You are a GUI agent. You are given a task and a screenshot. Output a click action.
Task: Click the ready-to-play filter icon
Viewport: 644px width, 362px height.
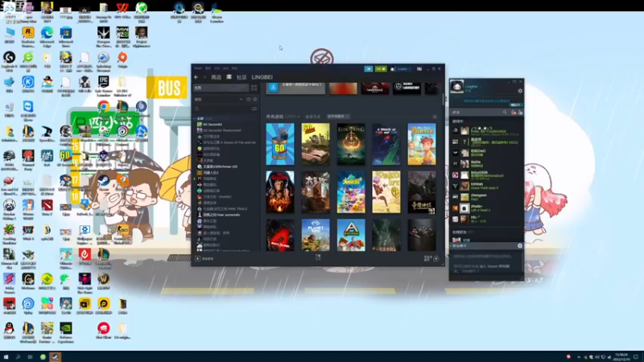[255, 99]
